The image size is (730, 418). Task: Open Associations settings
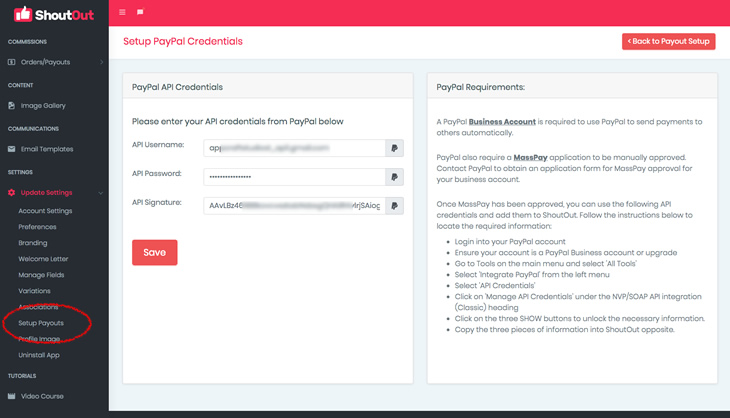click(38, 307)
